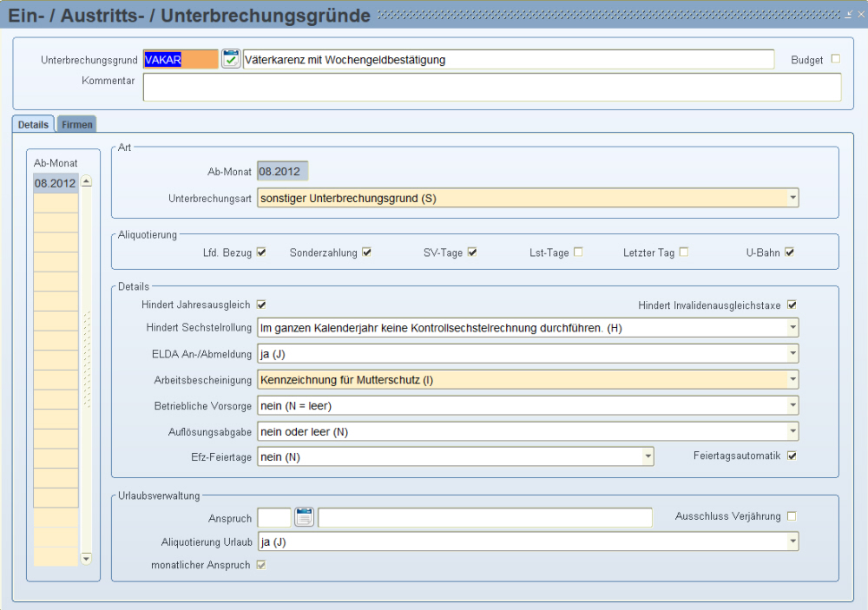
Task: Click the Ab-Monat list scroll down arrow
Action: (x=86, y=559)
